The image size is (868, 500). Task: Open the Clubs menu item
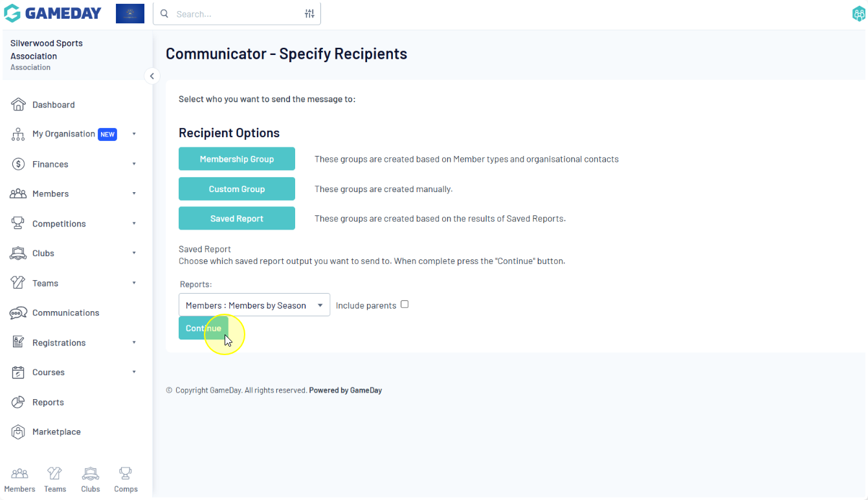click(43, 254)
